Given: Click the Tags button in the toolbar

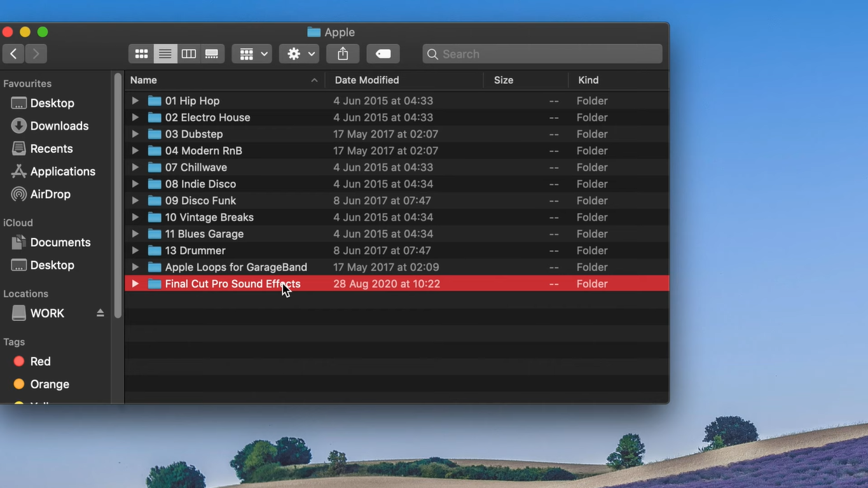Looking at the screenshot, I should (x=383, y=53).
